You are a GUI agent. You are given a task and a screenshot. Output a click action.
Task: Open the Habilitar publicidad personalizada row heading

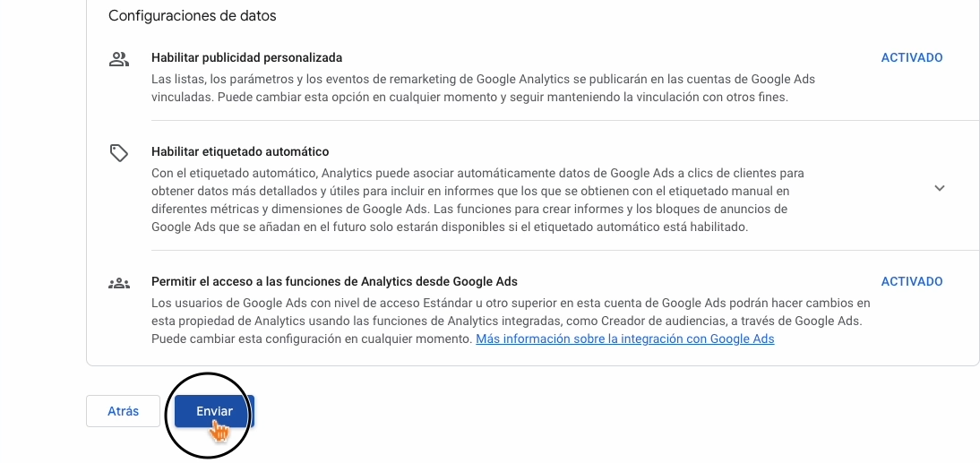(247, 57)
